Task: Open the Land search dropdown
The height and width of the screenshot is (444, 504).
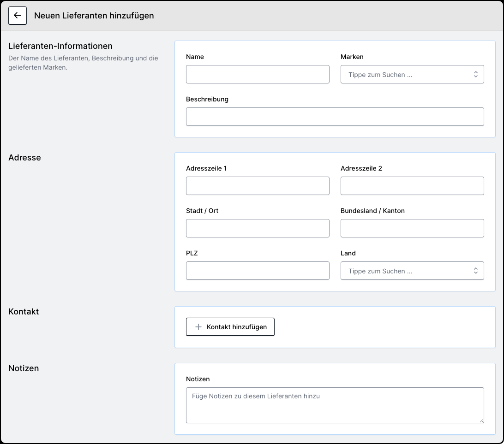Action: coord(406,271)
